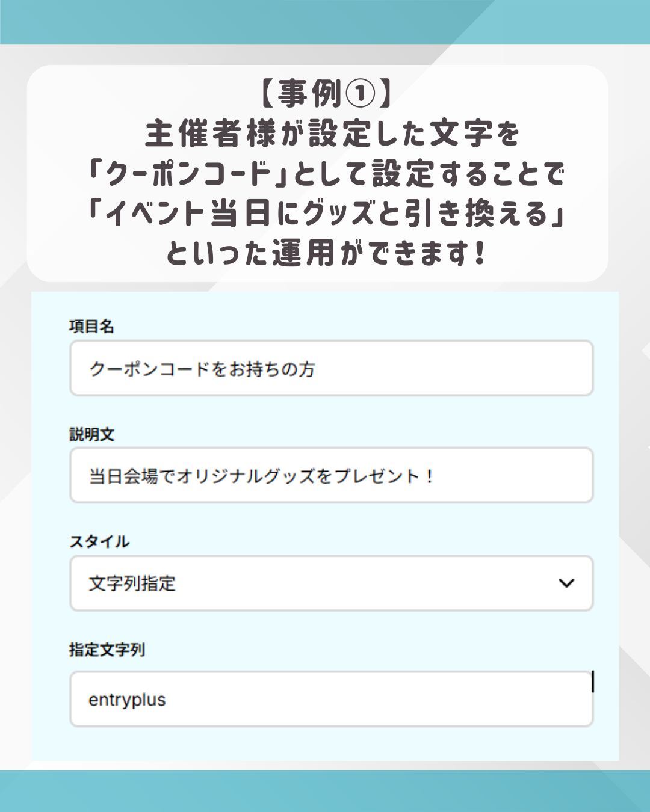
Task: Click the 指定文字列 field label
Action: (x=107, y=650)
